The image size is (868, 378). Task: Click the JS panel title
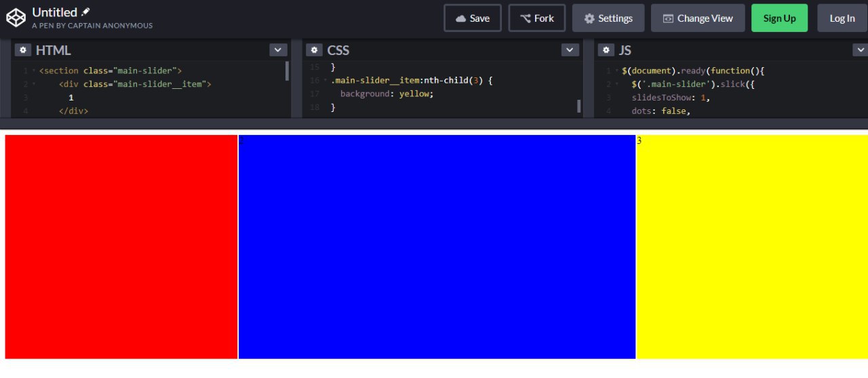pyautogui.click(x=625, y=50)
